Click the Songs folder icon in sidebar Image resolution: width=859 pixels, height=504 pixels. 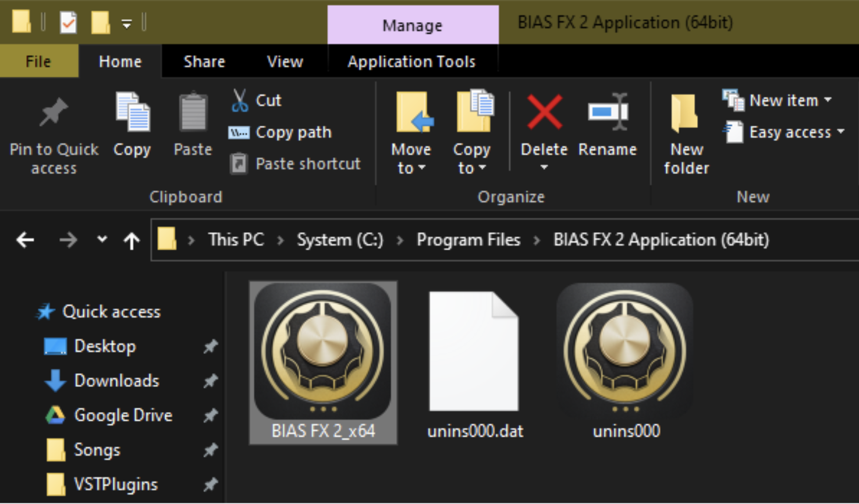(x=55, y=450)
